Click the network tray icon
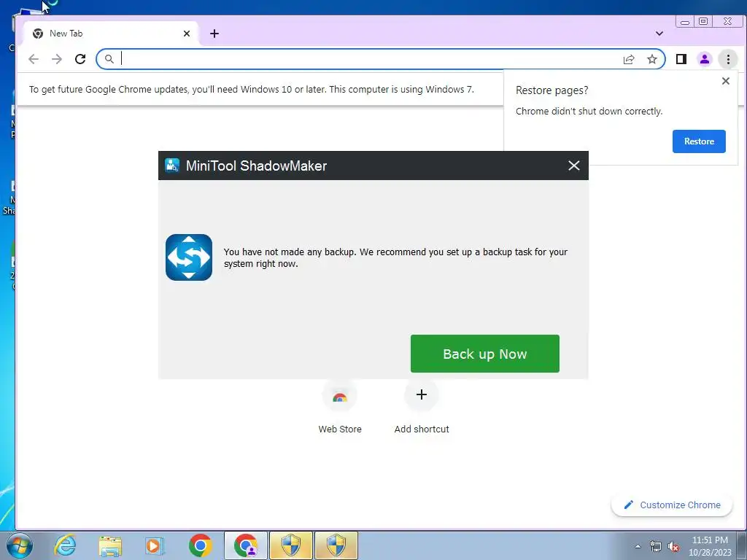Image resolution: width=747 pixels, height=560 pixels. coord(656,546)
